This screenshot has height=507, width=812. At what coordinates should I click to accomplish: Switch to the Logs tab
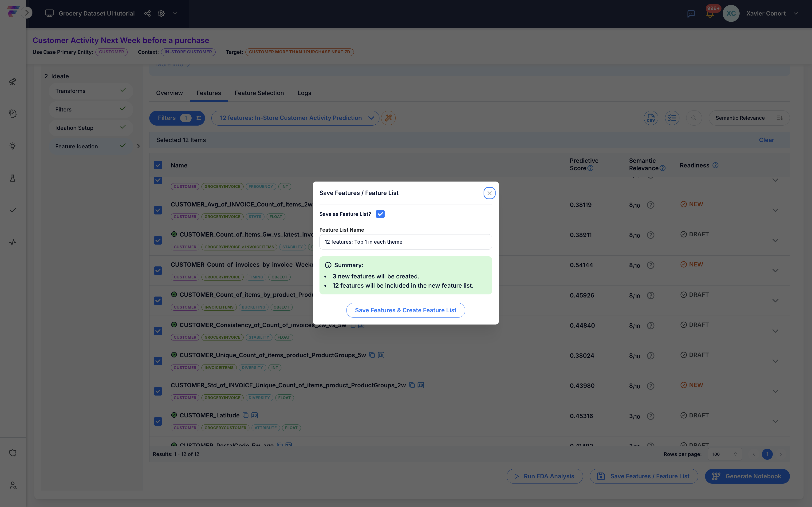304,93
